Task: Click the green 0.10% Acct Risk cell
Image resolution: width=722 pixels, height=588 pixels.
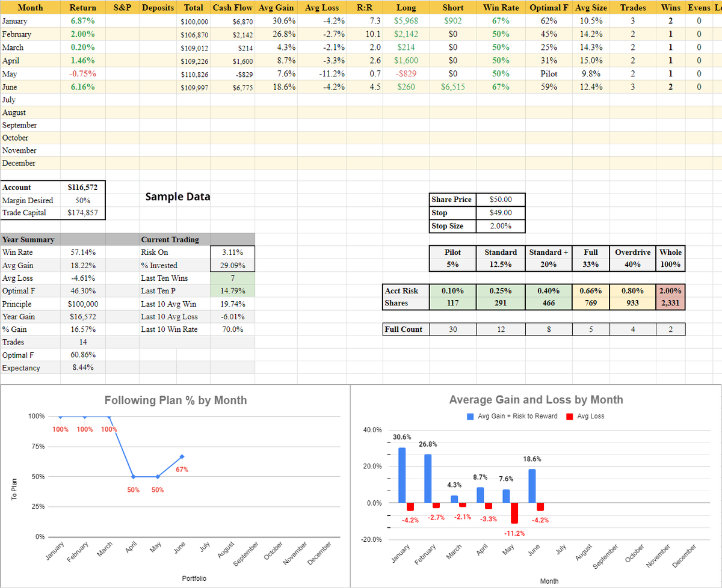Action: [452, 291]
